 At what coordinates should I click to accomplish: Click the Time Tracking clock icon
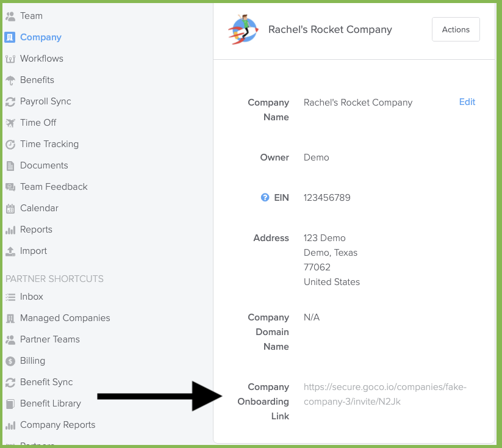[x=10, y=145]
